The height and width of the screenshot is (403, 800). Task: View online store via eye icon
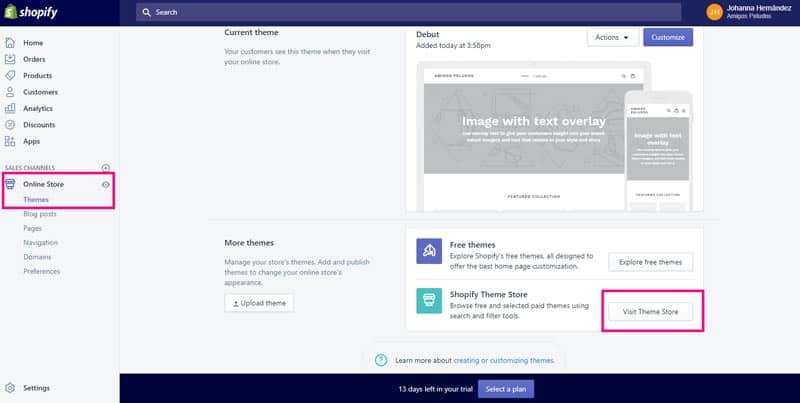106,184
